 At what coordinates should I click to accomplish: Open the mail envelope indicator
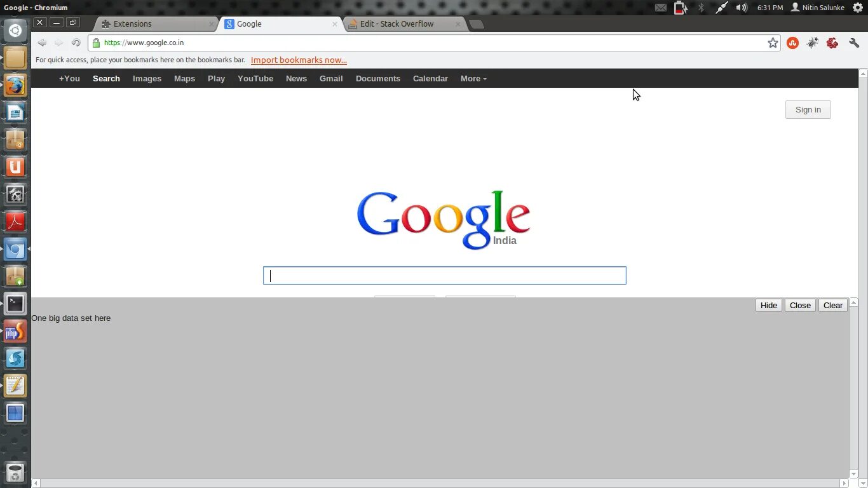point(661,8)
